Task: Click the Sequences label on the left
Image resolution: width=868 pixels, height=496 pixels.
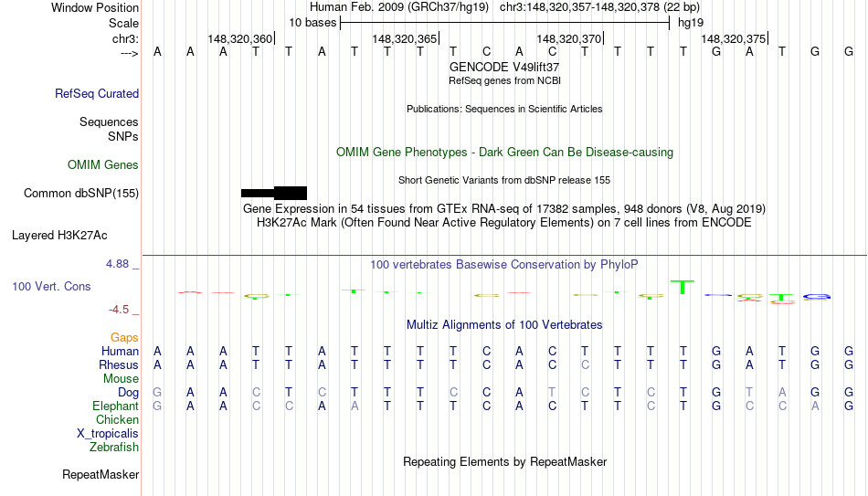Action: 109,121
